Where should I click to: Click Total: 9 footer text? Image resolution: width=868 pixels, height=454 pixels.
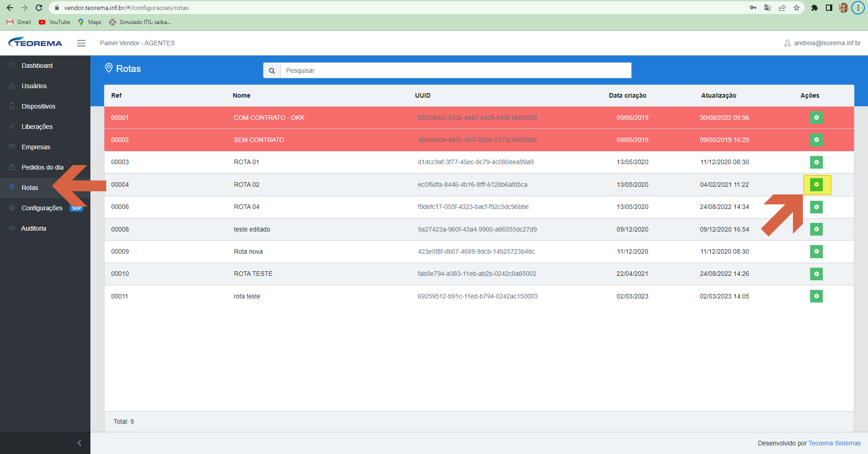click(123, 421)
